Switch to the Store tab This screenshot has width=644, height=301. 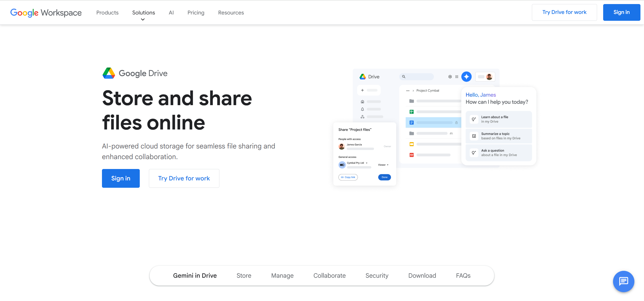244,276
